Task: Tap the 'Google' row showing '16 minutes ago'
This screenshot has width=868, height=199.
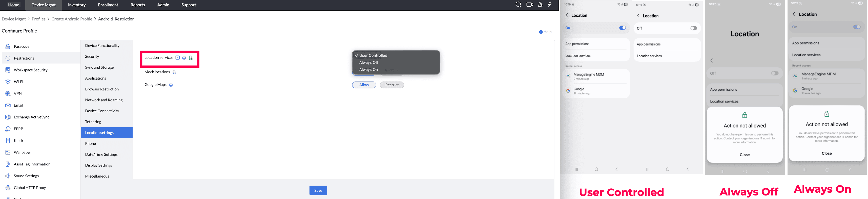Action: (x=826, y=90)
